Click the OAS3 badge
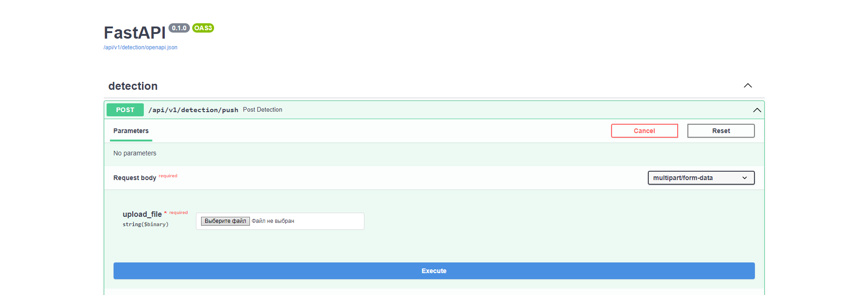Viewport: 868px width, 295px height. click(x=203, y=28)
